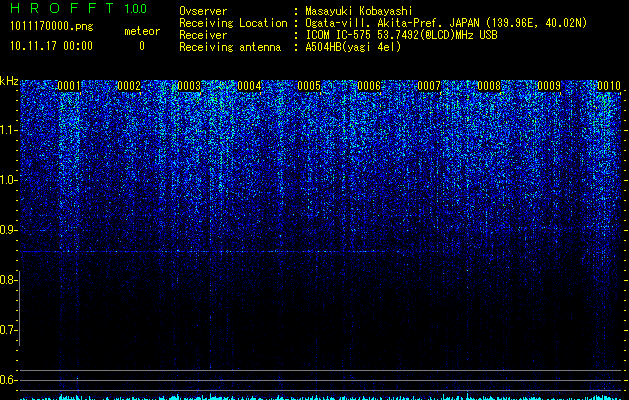Click the 0004 minute marker
The image size is (629, 400).
[249, 86]
